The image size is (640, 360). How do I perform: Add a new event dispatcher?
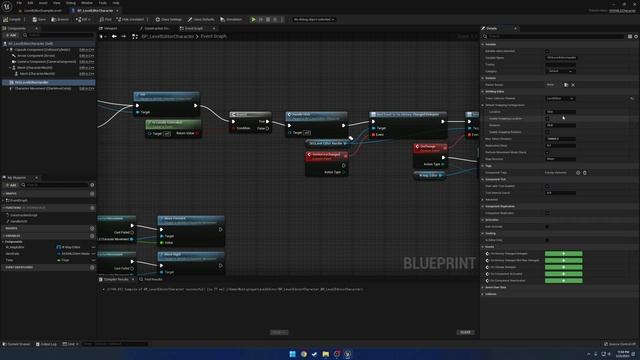click(x=92, y=267)
